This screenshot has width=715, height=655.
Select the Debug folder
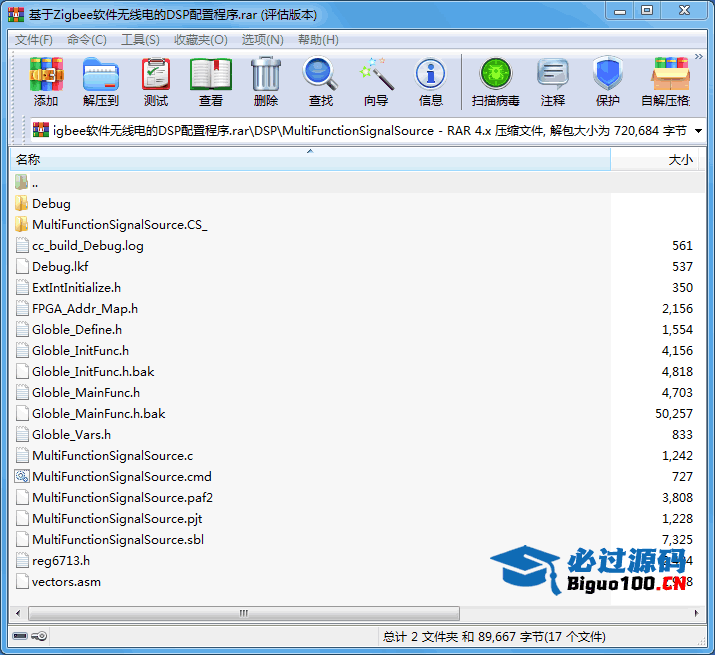[x=51, y=203]
